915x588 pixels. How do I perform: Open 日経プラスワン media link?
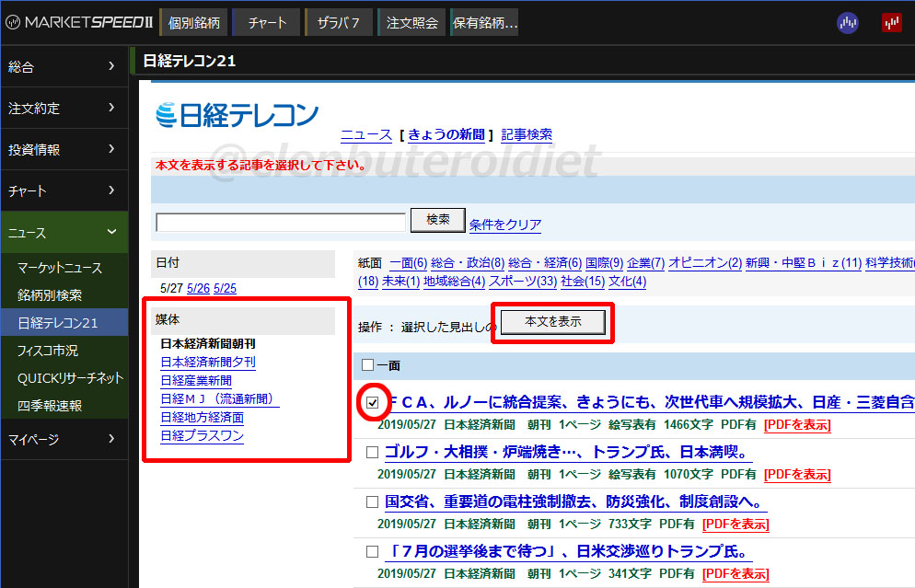point(202,436)
